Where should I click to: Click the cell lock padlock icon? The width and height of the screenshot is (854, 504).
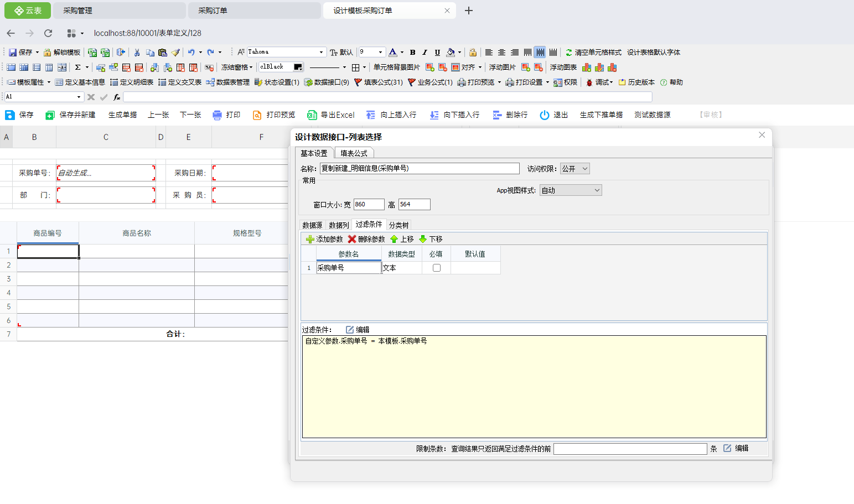(473, 53)
